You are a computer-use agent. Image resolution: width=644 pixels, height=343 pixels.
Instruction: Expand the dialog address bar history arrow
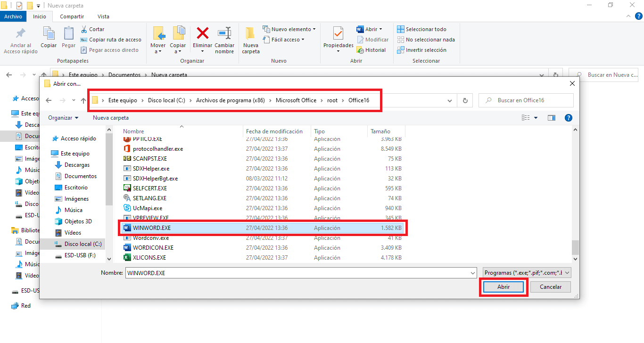[450, 100]
